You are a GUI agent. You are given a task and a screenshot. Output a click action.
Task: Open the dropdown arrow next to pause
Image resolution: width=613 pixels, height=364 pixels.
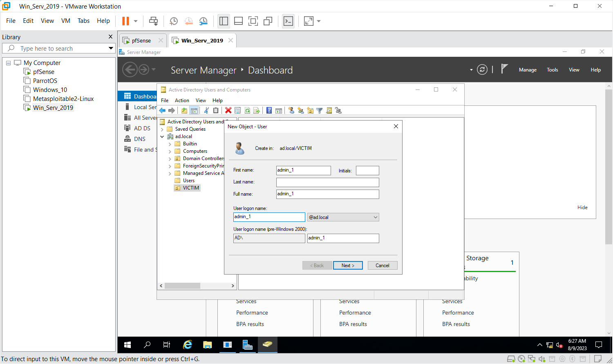[x=136, y=21]
